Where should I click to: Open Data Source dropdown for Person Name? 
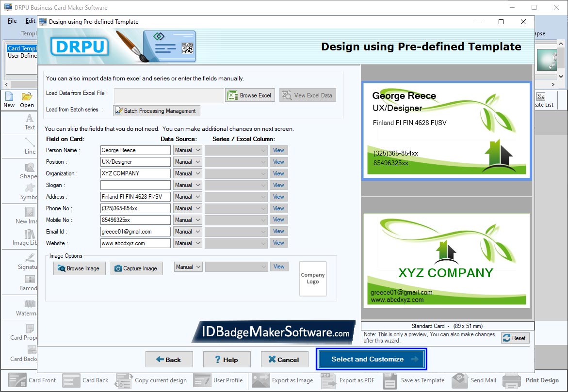pos(187,150)
